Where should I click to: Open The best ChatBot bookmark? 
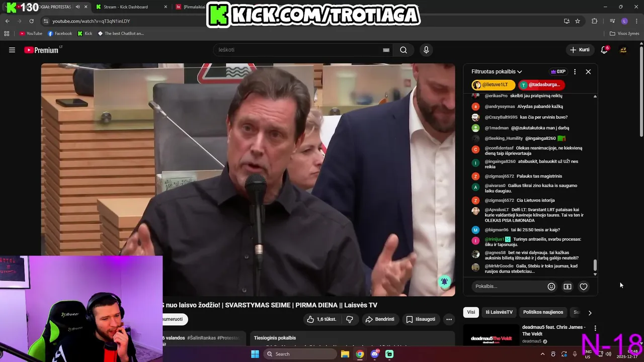121,34
